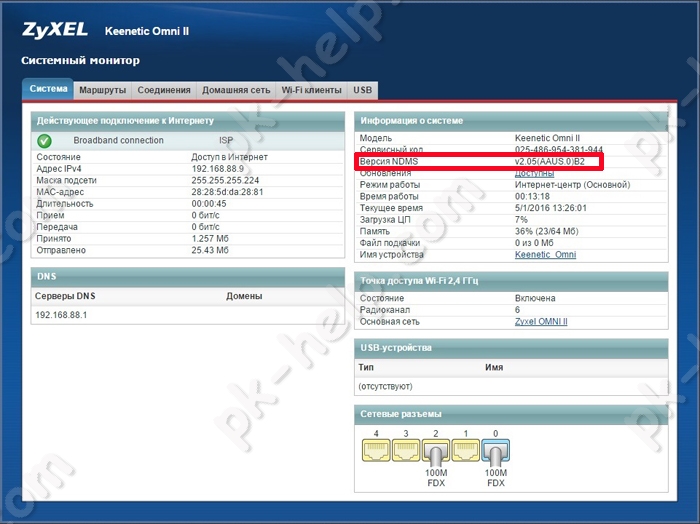Switch to the Маршруты tab
Viewport: 700px width, 524px height.
click(x=103, y=90)
